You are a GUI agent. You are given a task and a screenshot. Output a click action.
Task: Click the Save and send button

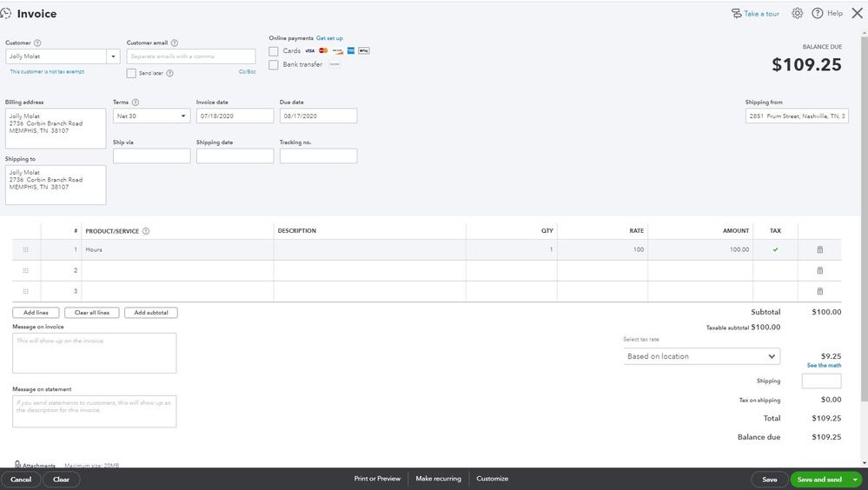[820, 480]
